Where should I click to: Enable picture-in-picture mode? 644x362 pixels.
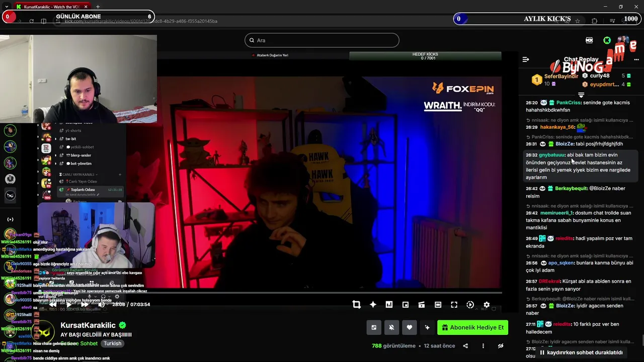pyautogui.click(x=406, y=305)
